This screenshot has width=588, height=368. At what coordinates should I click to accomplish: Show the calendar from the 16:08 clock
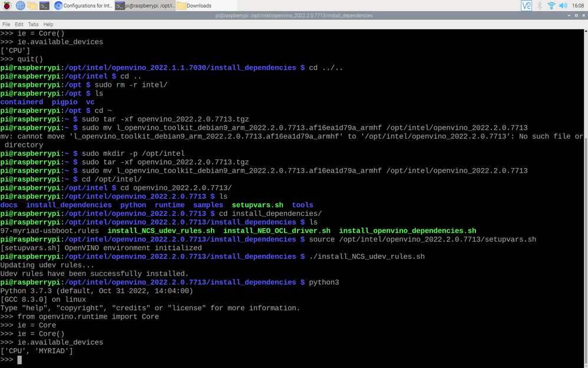pyautogui.click(x=577, y=5)
